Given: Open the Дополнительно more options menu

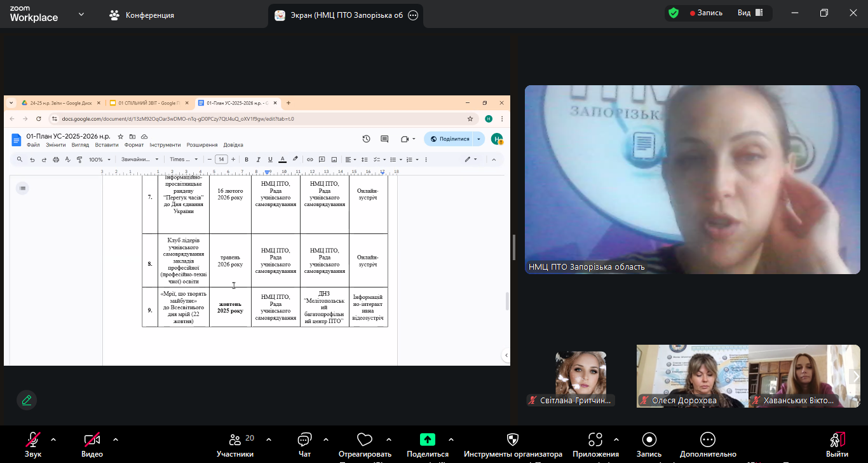Looking at the screenshot, I should (x=708, y=440).
